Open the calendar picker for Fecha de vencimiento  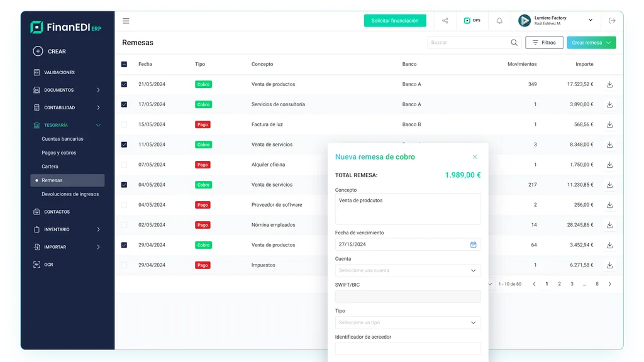[x=473, y=244]
